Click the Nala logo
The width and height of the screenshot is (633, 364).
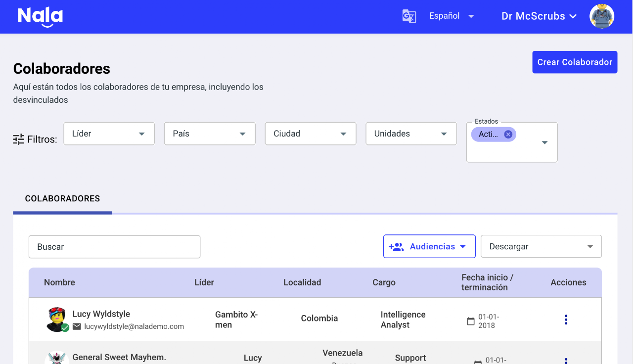coord(40,17)
